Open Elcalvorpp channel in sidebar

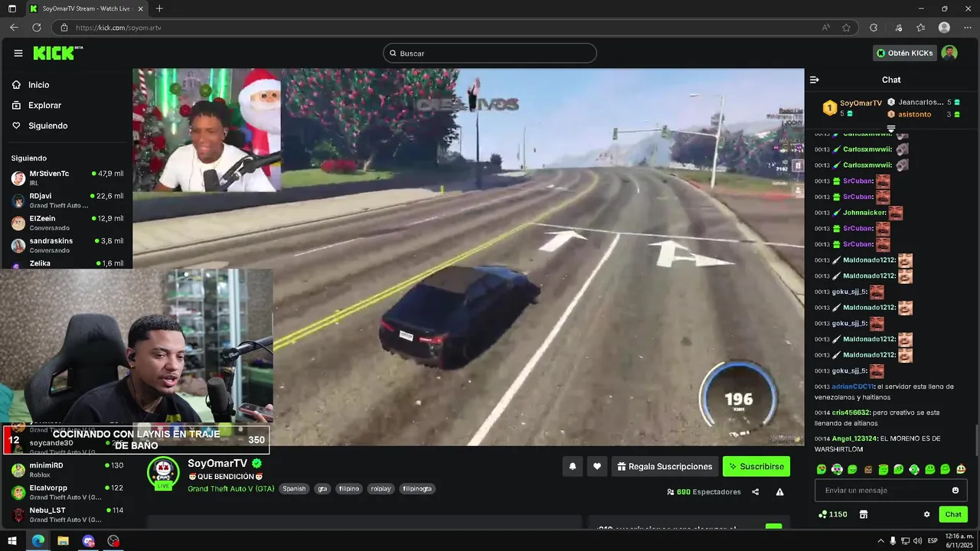(67, 492)
